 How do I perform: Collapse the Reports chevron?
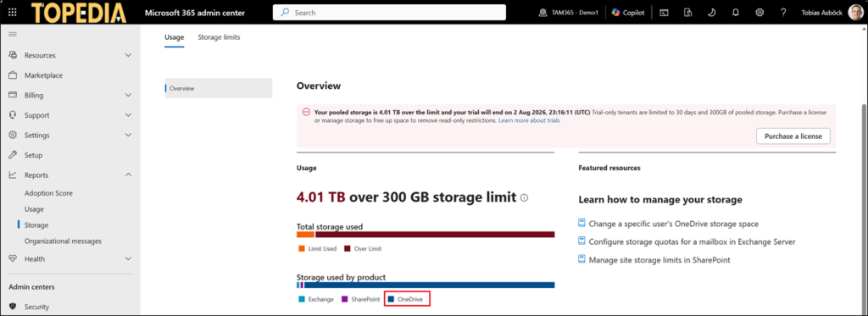129,175
